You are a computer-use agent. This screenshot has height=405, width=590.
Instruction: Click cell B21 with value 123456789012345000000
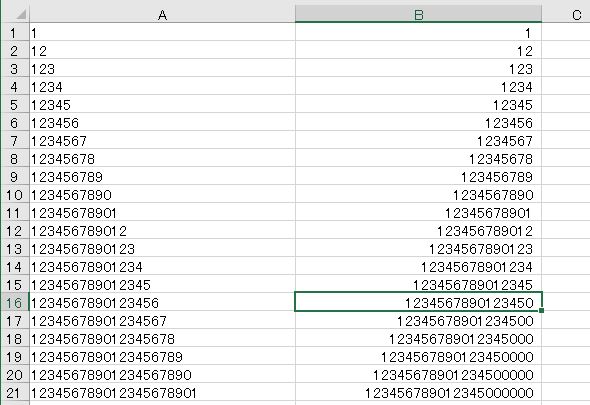418,393
